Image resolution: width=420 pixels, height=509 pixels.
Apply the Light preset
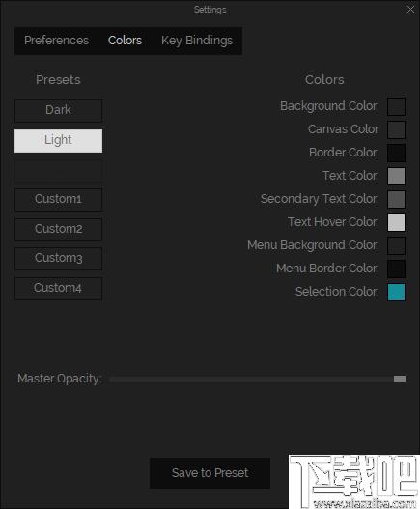point(59,141)
